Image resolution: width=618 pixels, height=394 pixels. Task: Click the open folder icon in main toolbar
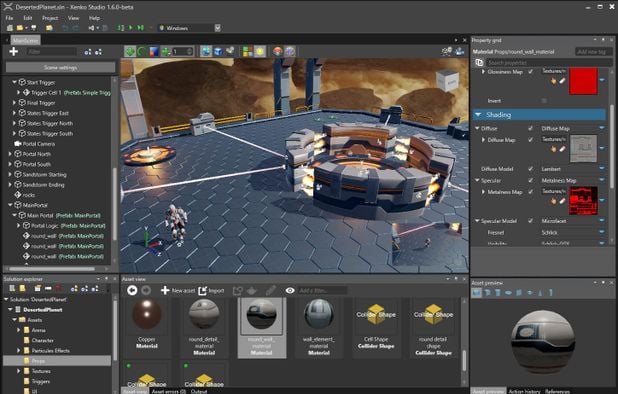pyautogui.click(x=20, y=28)
